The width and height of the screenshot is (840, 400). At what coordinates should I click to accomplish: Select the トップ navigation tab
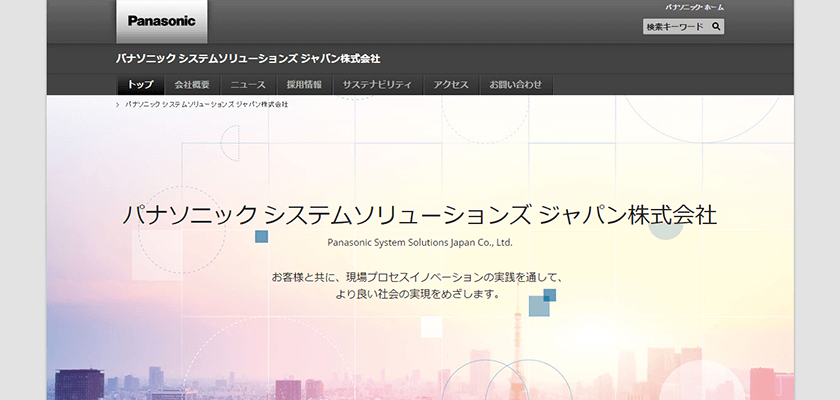tap(140, 85)
